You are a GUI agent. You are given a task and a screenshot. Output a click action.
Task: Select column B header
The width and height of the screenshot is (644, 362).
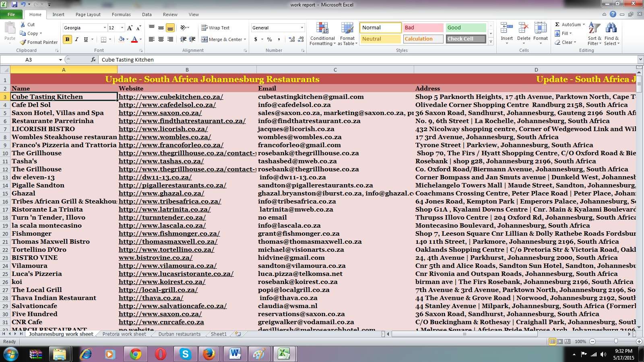(187, 70)
